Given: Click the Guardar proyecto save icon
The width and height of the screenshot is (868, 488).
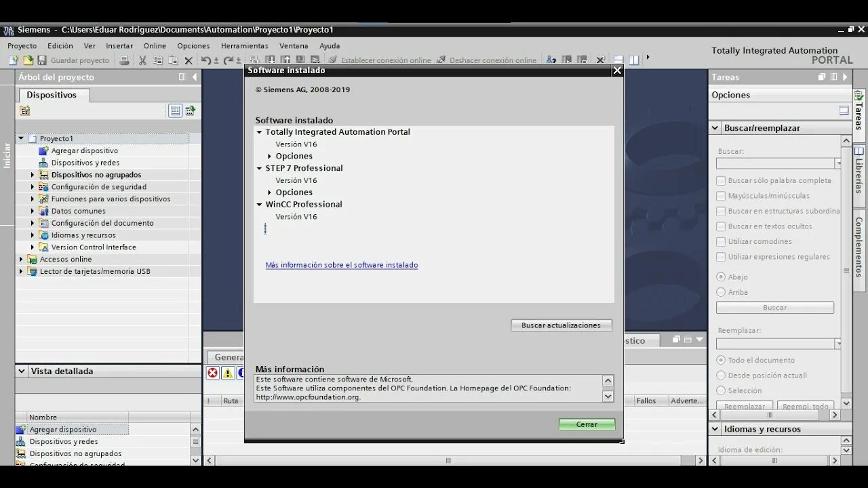Looking at the screenshot, I should pyautogui.click(x=42, y=60).
